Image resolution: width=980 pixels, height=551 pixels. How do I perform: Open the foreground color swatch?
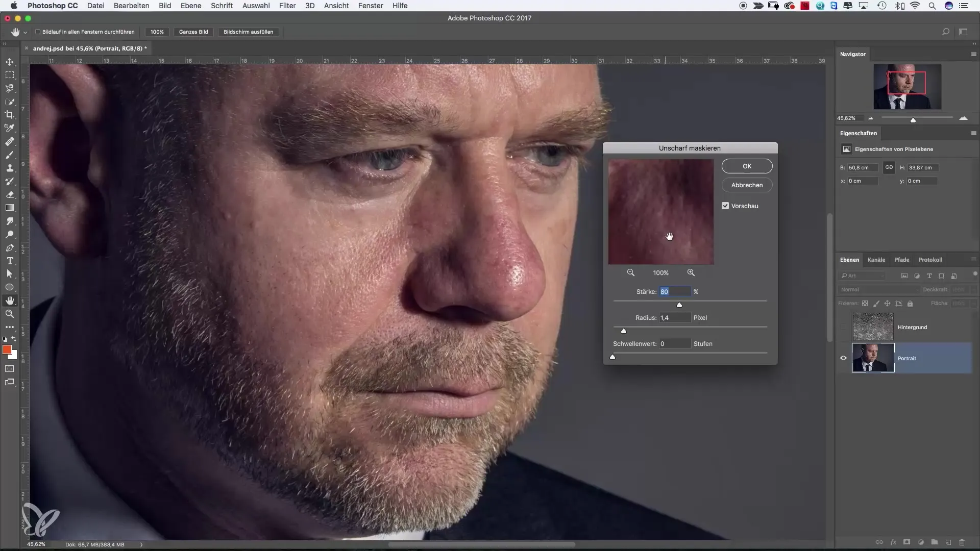[x=7, y=349]
